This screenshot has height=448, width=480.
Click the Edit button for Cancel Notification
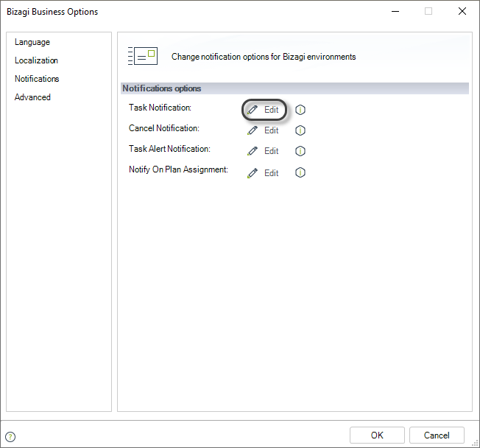[264, 130]
